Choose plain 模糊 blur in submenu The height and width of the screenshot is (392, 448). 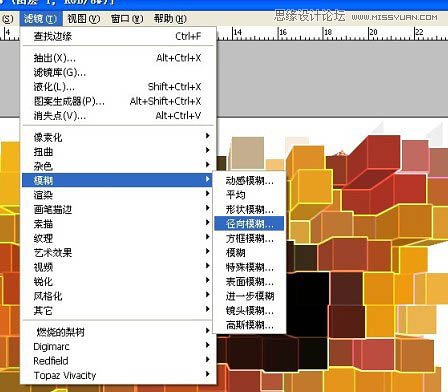tap(249, 253)
